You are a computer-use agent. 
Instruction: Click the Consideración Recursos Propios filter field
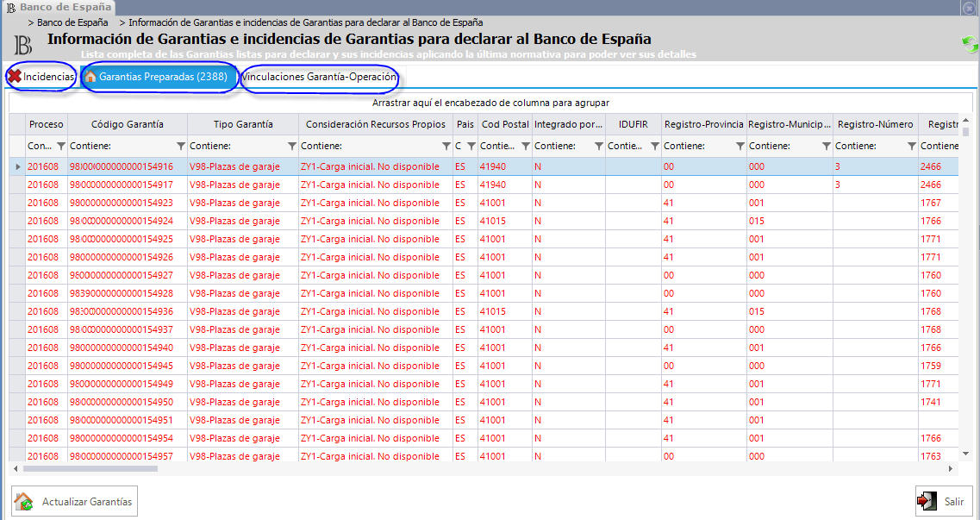coord(370,147)
